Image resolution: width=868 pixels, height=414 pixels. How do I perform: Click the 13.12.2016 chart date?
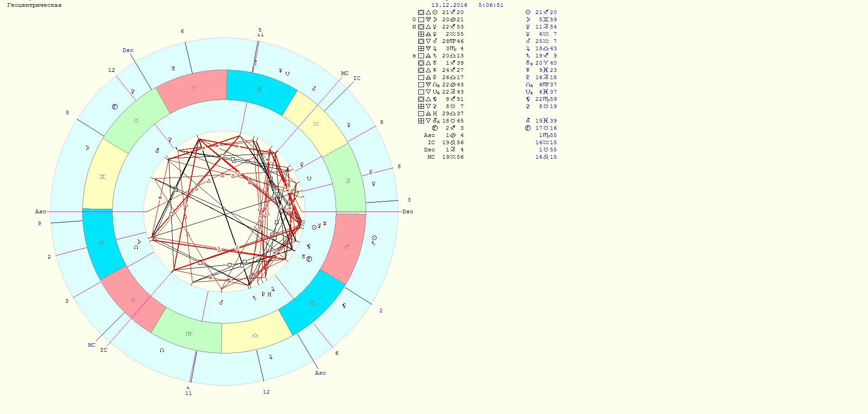[449, 5]
